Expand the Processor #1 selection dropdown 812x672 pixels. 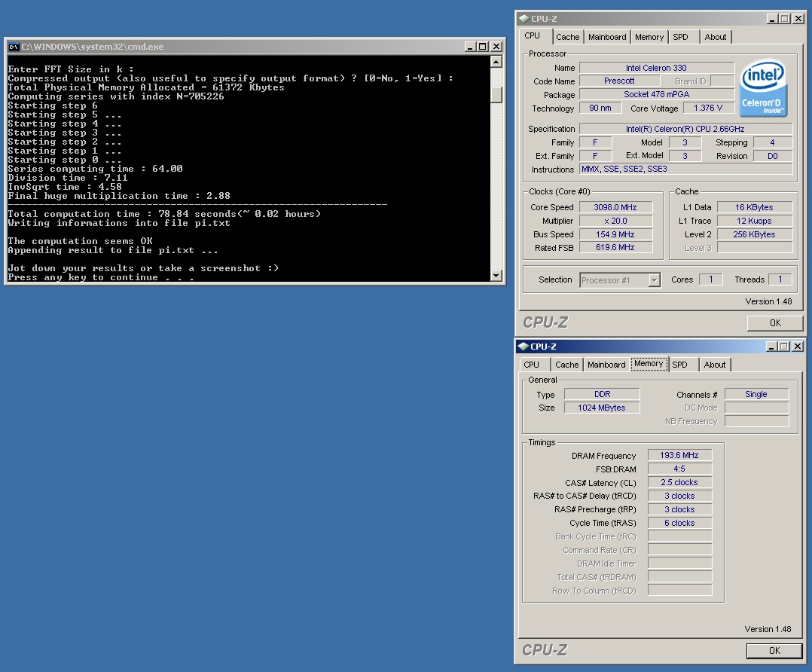click(654, 280)
